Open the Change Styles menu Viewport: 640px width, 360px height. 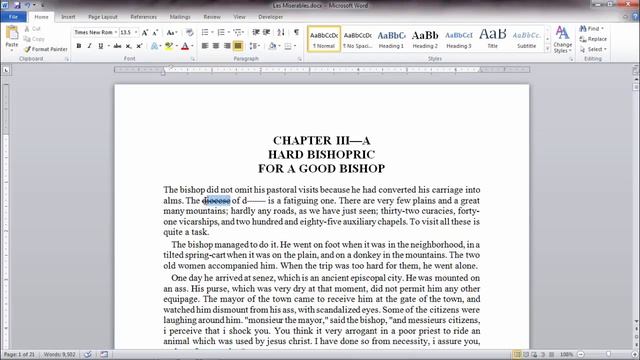(x=562, y=39)
